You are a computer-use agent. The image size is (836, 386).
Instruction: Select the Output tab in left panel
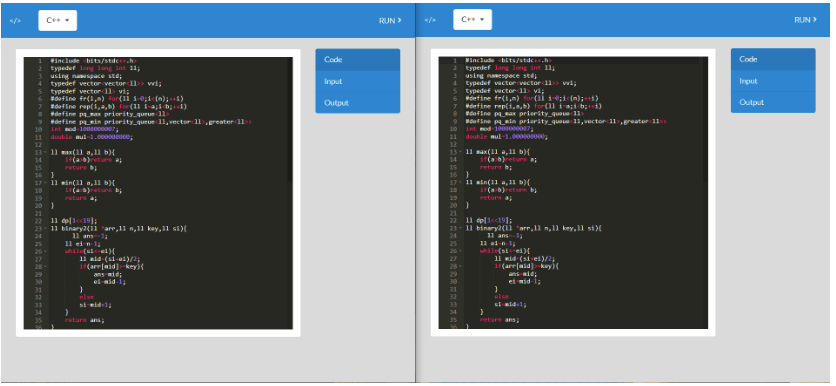[x=358, y=103]
